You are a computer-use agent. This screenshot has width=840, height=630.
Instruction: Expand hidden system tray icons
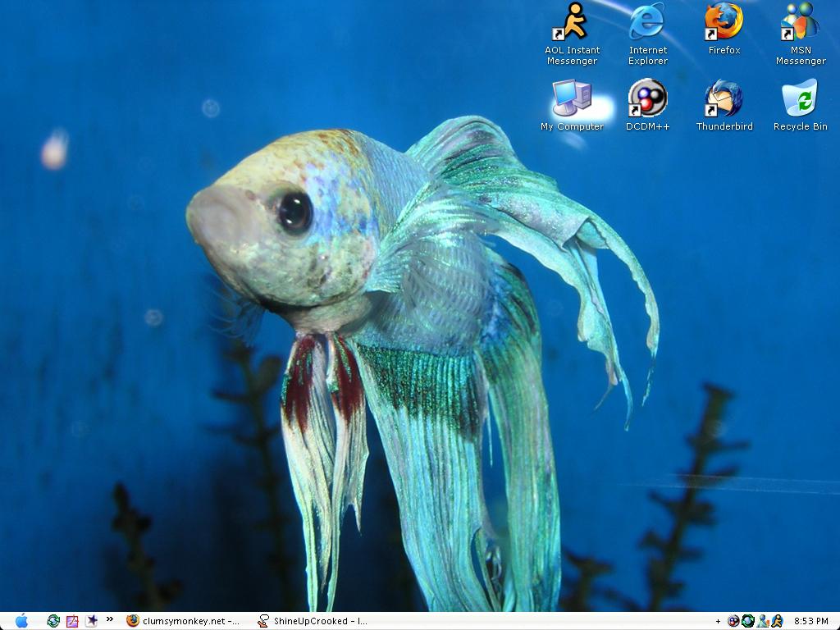coord(719,622)
